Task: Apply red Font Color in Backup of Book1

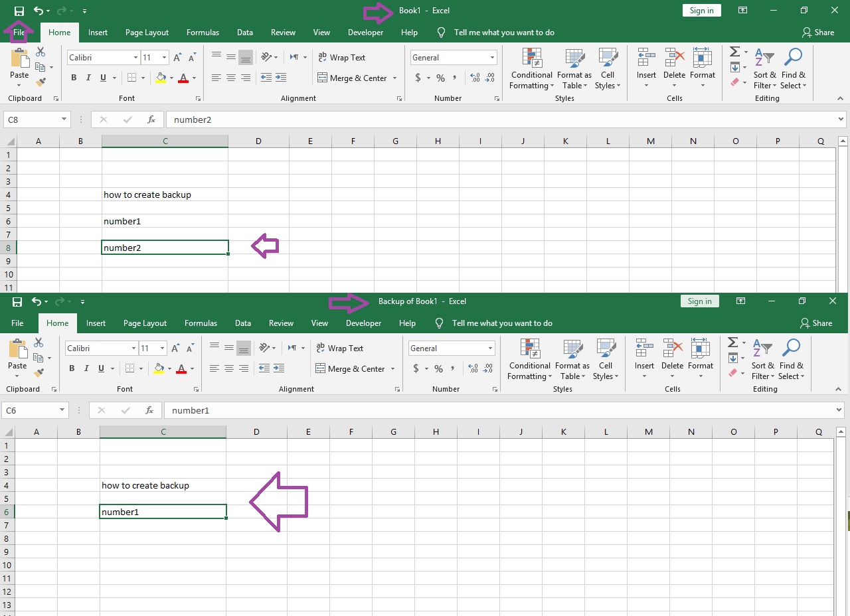Action: [181, 369]
